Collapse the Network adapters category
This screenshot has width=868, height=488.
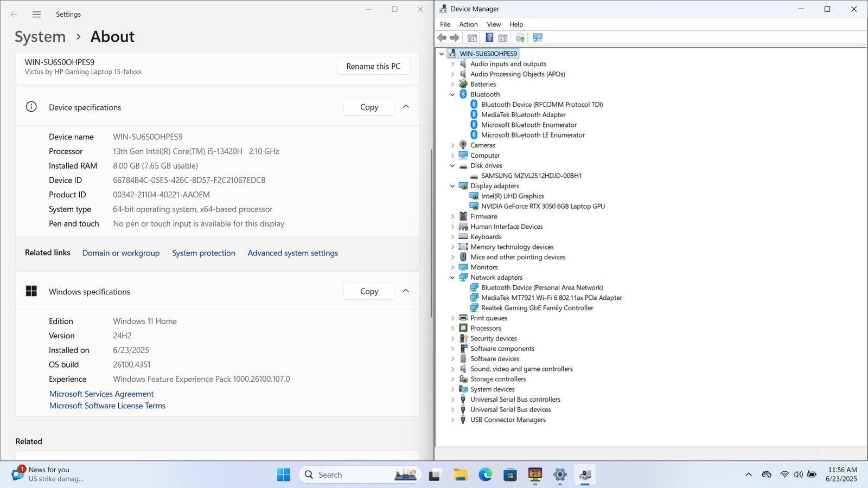pos(452,278)
